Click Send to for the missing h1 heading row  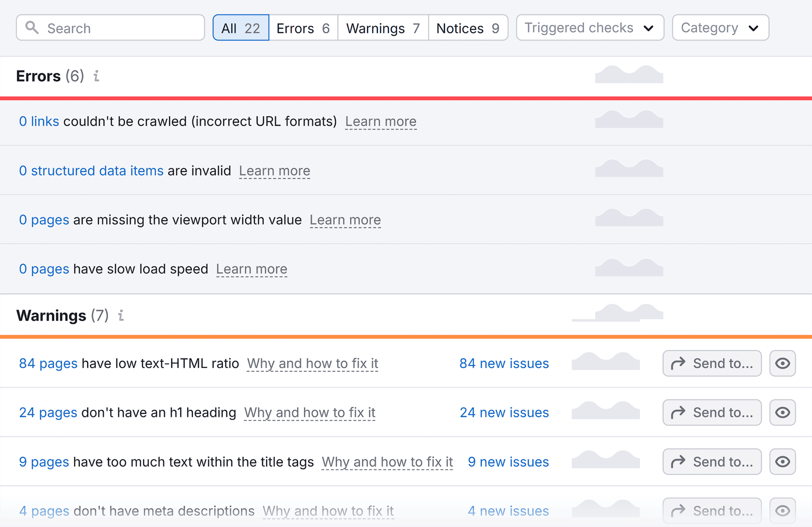pyautogui.click(x=712, y=412)
